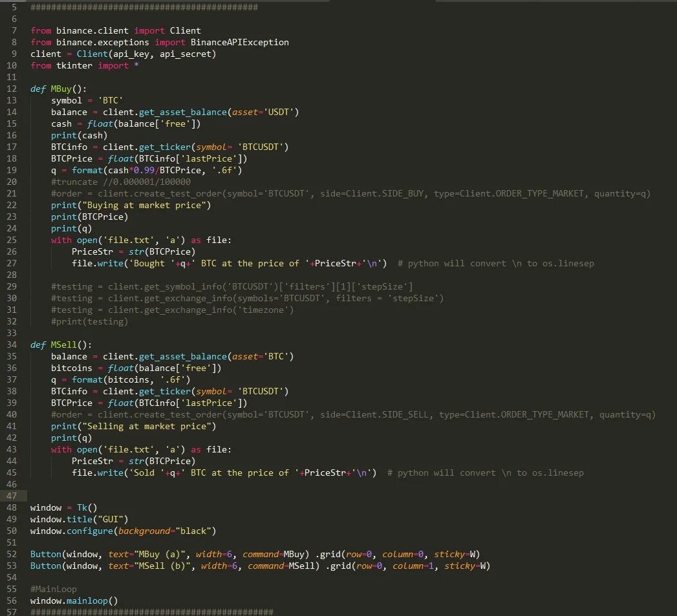Click 'PriceStr = str(BTCPrice)' on line 44
The image size is (677, 616).
point(133,462)
